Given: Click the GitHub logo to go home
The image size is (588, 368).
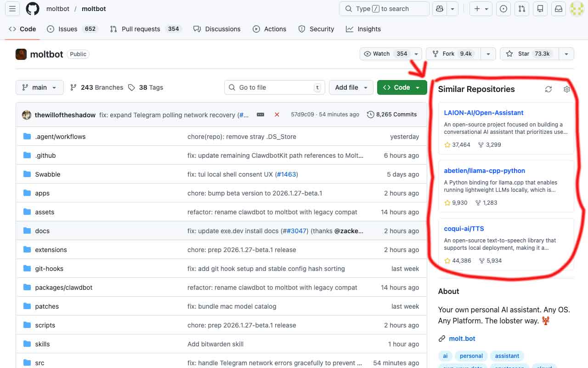Looking at the screenshot, I should [x=31, y=9].
